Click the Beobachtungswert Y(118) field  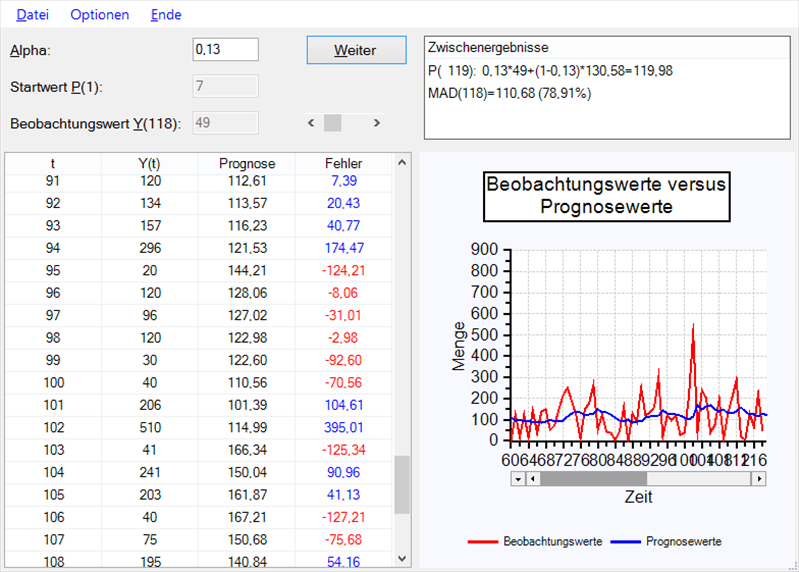[225, 123]
